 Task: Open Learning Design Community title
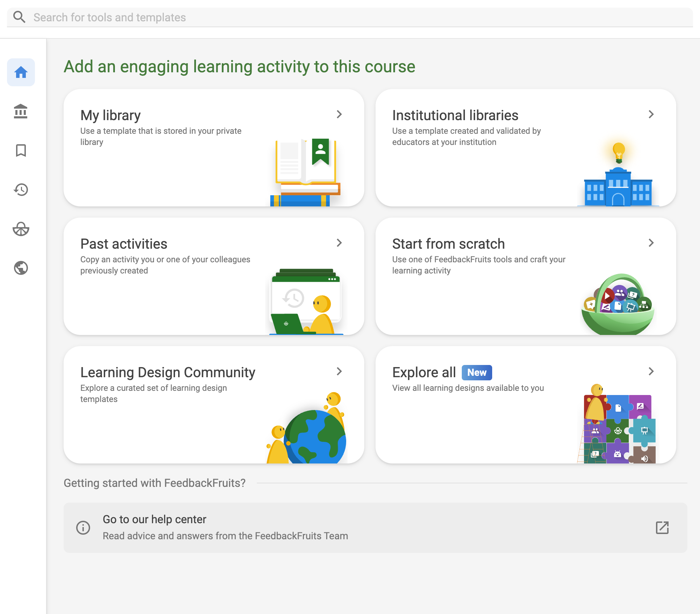tap(168, 372)
